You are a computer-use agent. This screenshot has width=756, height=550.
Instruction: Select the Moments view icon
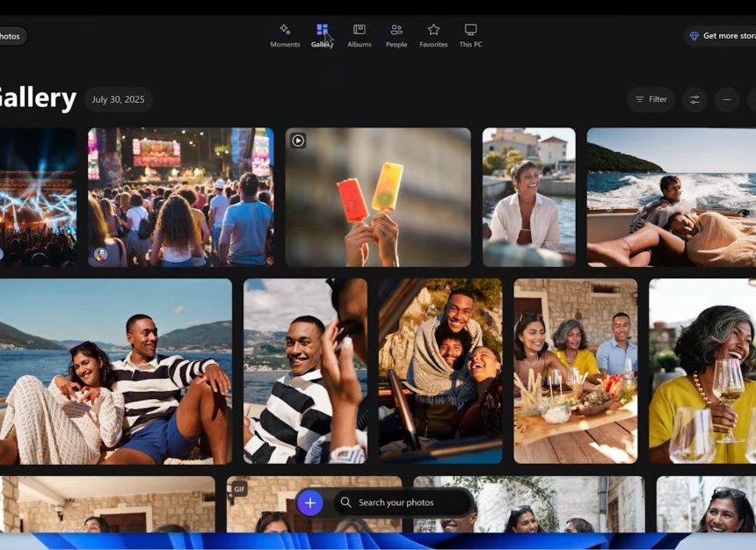coord(285,29)
